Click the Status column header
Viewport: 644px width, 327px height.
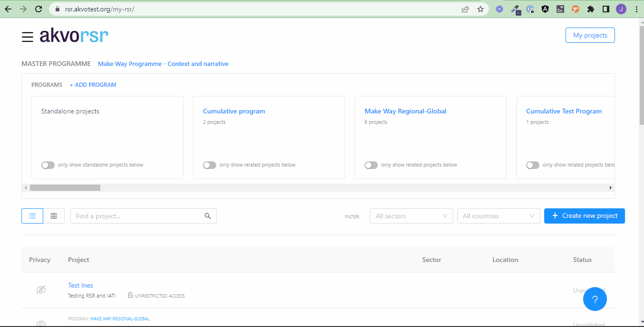(582, 260)
